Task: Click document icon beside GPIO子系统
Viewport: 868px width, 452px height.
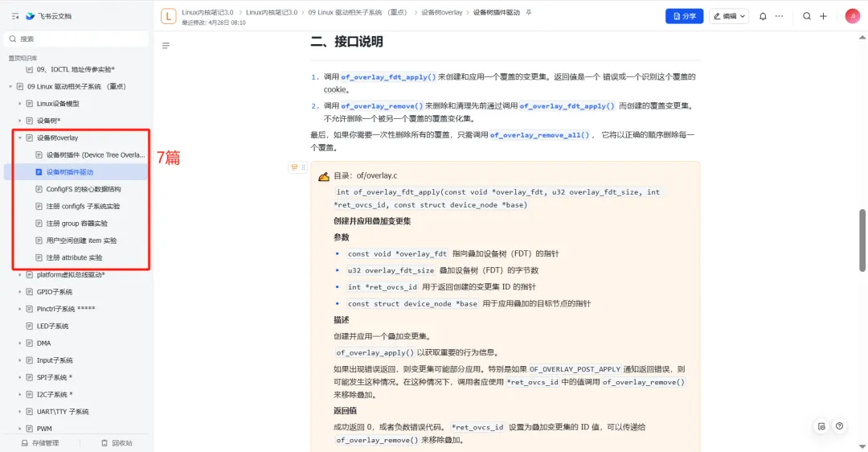Action: click(30, 292)
